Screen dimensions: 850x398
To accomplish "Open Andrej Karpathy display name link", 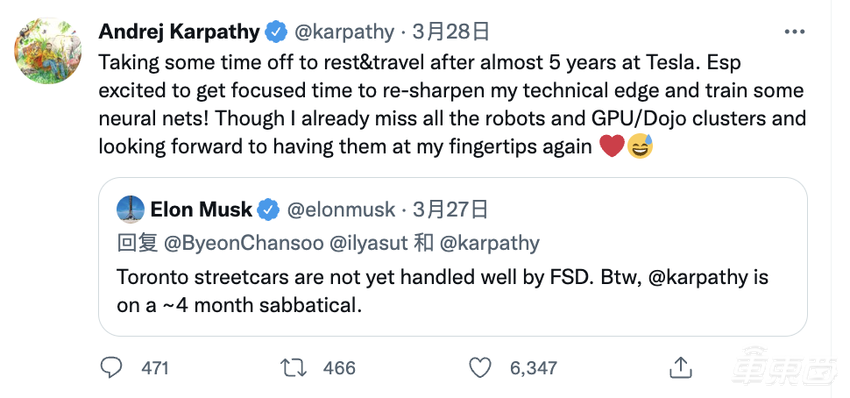I will pos(179,33).
